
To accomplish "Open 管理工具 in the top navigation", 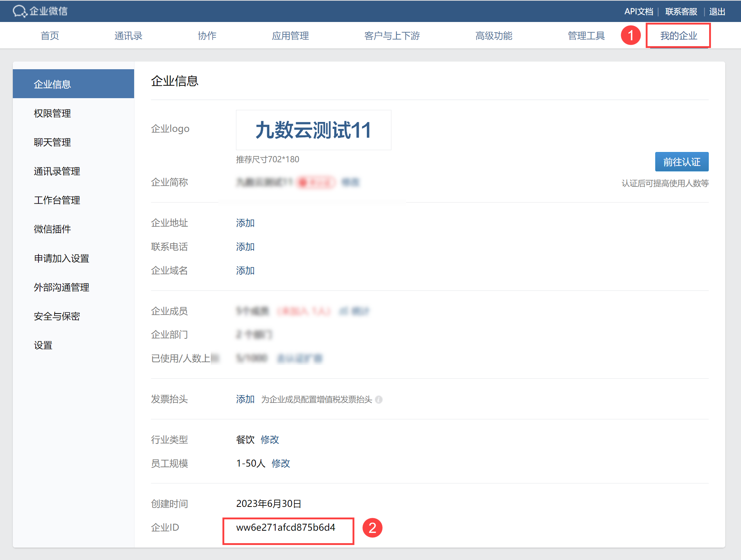I will point(586,36).
